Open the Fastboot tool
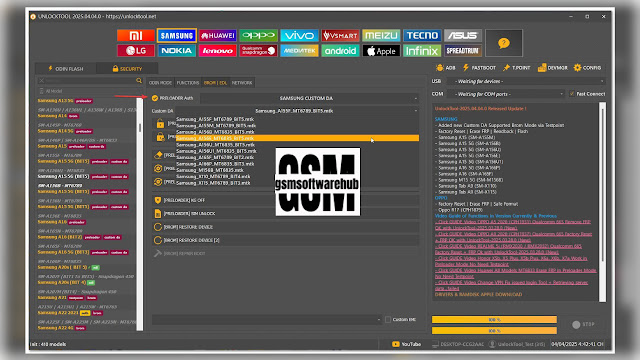Image resolution: width=640 pixels, height=360 pixels. click(479, 68)
